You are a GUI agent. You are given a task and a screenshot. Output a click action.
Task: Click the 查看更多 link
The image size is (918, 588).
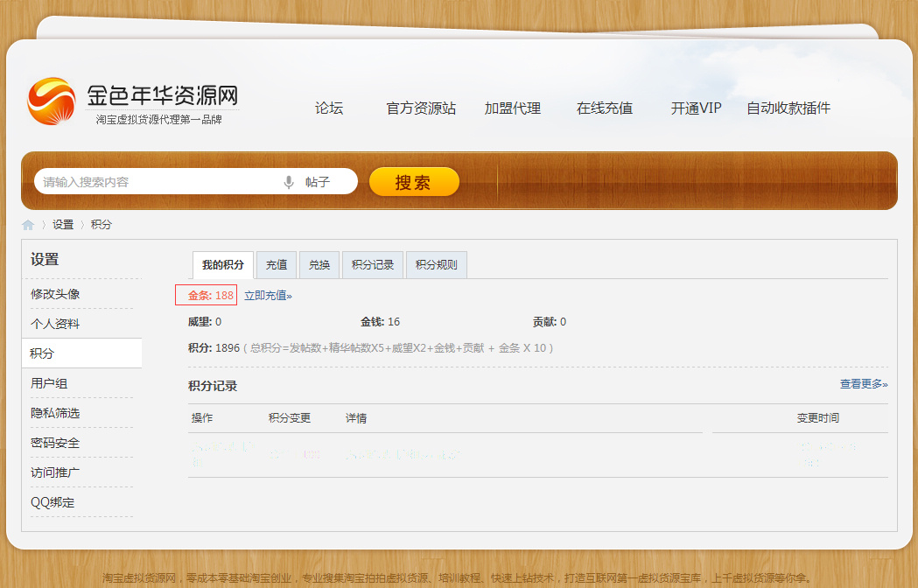coord(864,384)
